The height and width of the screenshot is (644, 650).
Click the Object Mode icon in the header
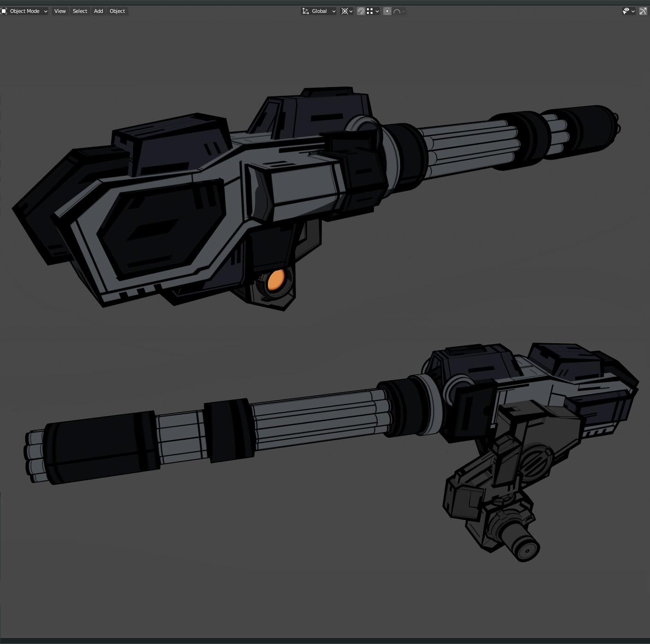tap(4, 11)
